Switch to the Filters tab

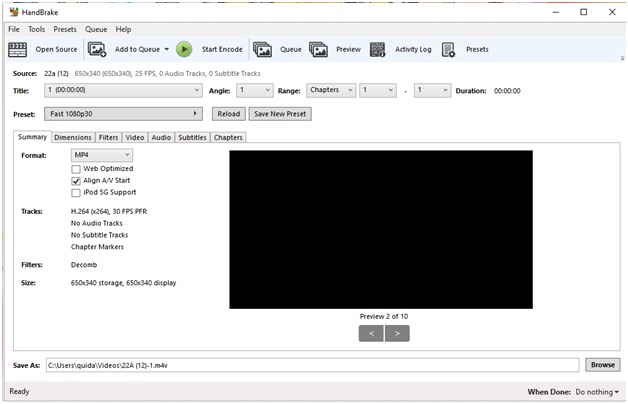click(x=109, y=137)
